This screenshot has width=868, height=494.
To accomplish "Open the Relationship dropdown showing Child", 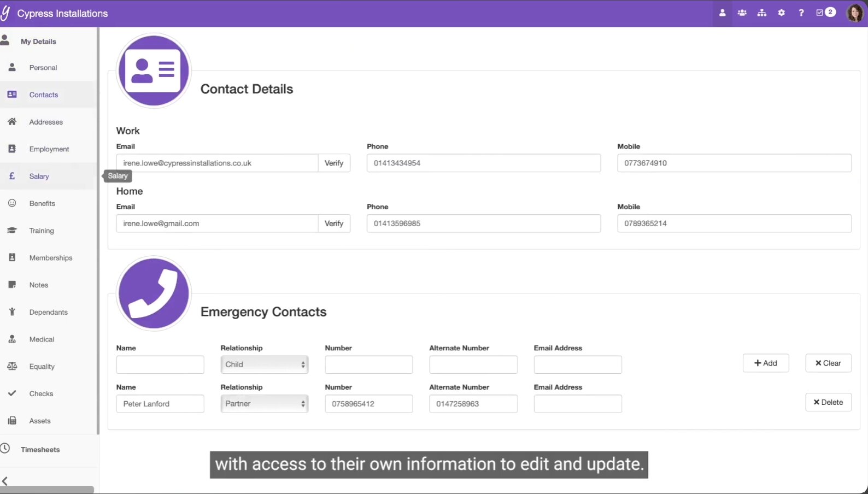I will (265, 364).
